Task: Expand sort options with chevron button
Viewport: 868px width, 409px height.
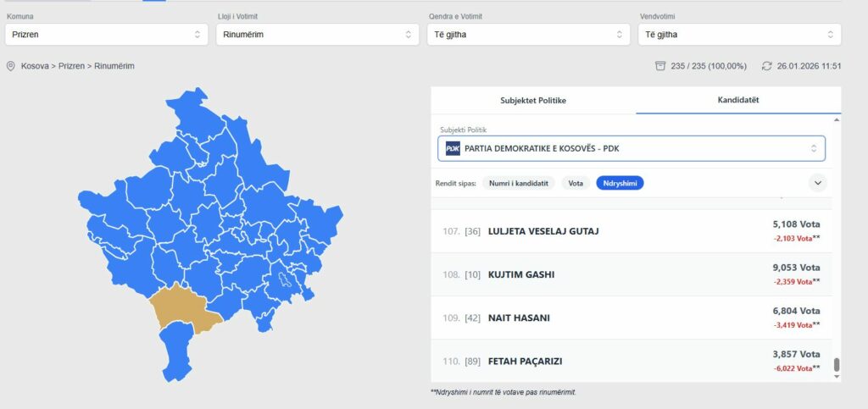Action: (818, 183)
